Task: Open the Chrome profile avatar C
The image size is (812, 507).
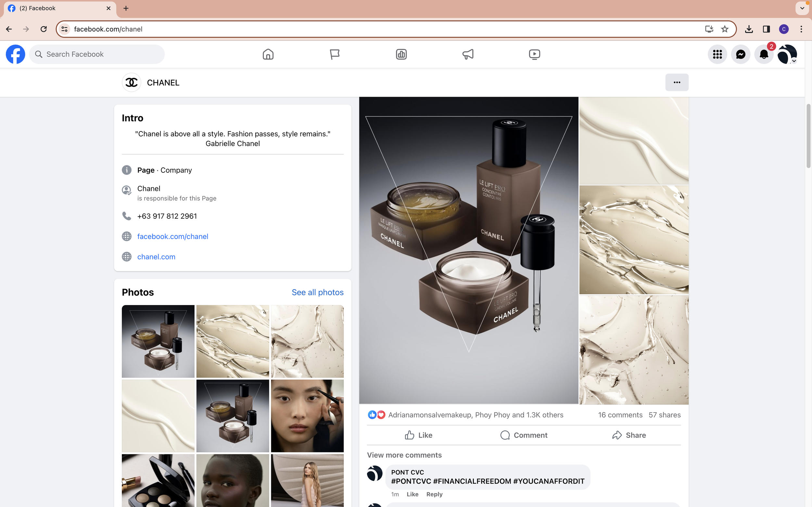Action: [784, 29]
